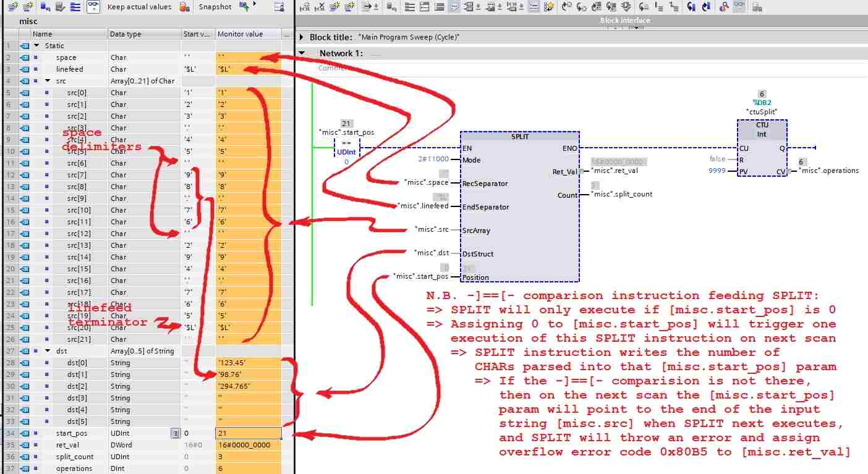This screenshot has height=474, width=868.
Task: Click the lock icon beside Keep actual values
Action: (x=184, y=7)
